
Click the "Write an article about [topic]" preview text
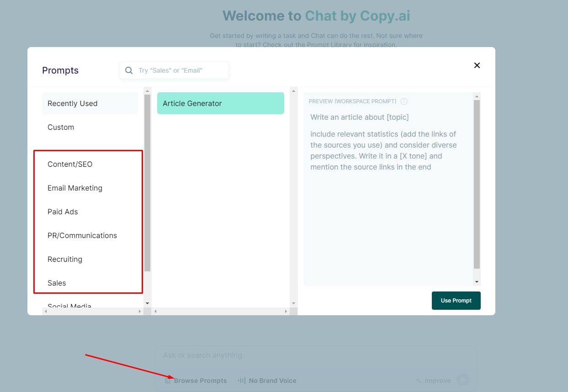360,117
